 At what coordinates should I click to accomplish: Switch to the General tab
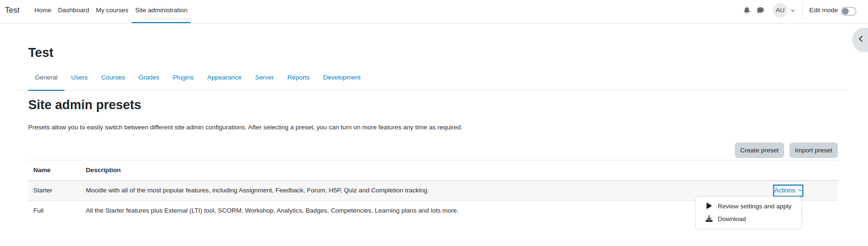click(x=46, y=78)
